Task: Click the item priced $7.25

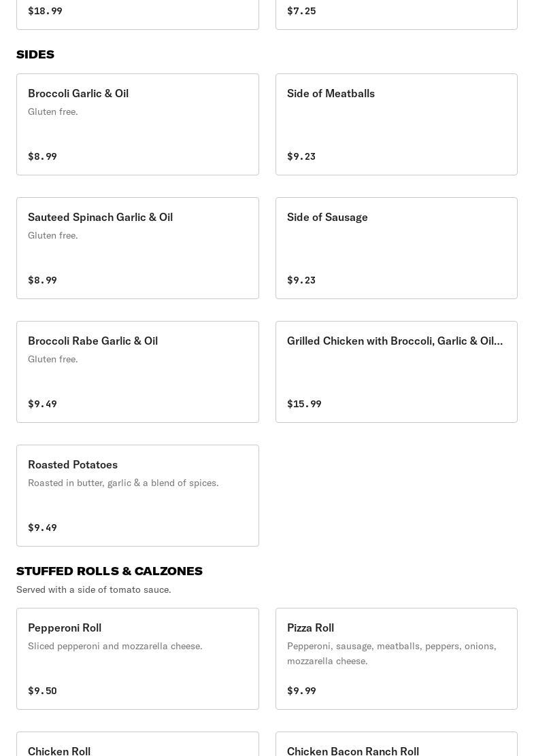Action: [396, 14]
